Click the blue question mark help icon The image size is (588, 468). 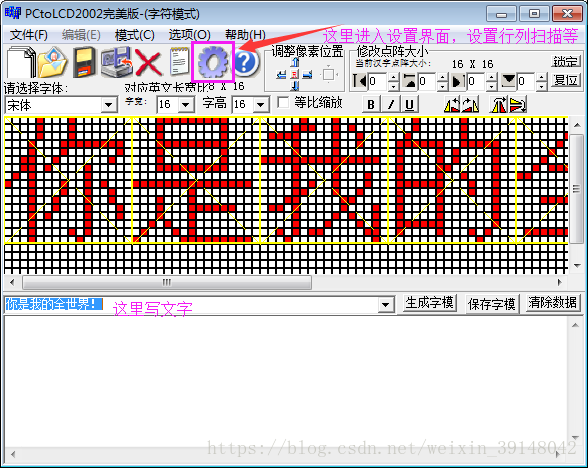coord(246,62)
